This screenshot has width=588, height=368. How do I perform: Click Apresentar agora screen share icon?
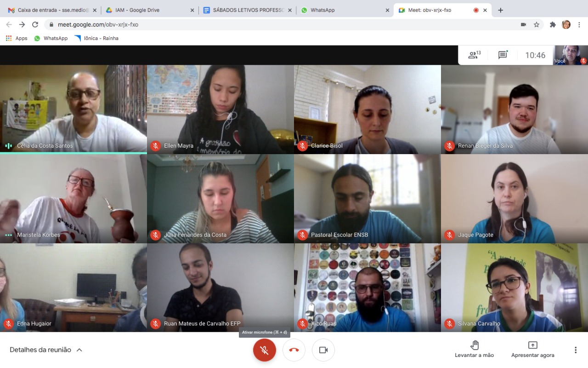tap(533, 345)
